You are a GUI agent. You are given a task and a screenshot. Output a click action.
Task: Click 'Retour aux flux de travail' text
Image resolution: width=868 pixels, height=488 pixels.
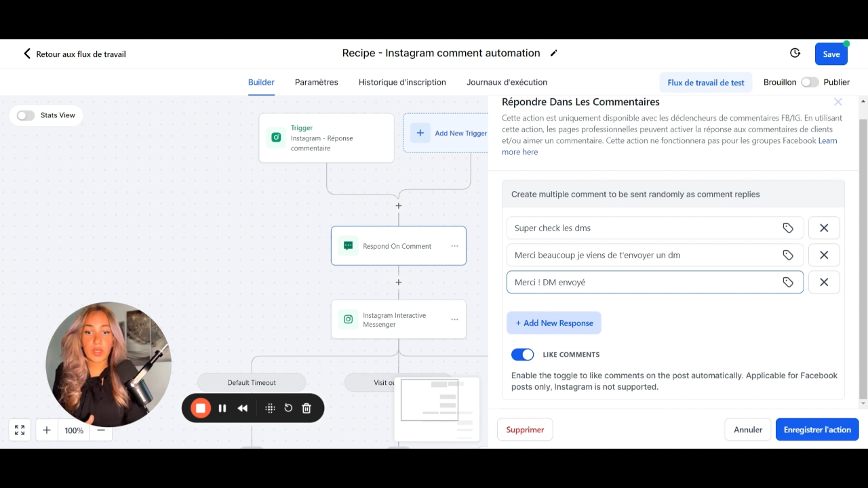click(x=81, y=54)
